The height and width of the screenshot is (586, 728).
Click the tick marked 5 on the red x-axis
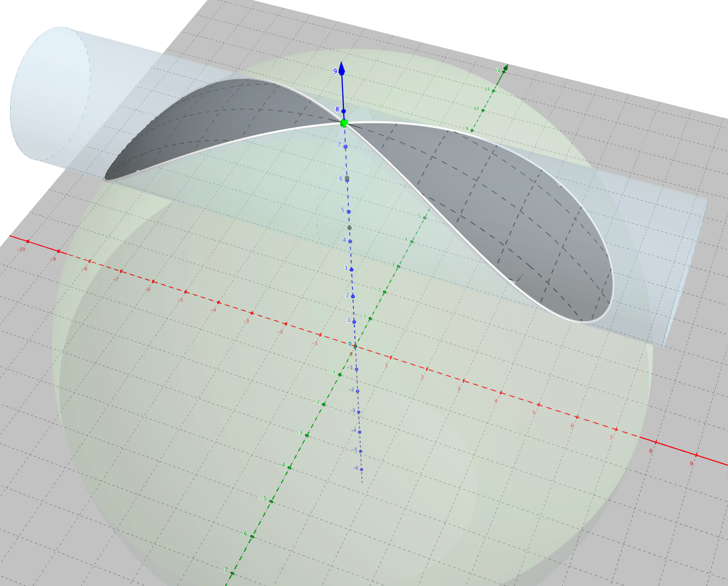click(x=538, y=405)
